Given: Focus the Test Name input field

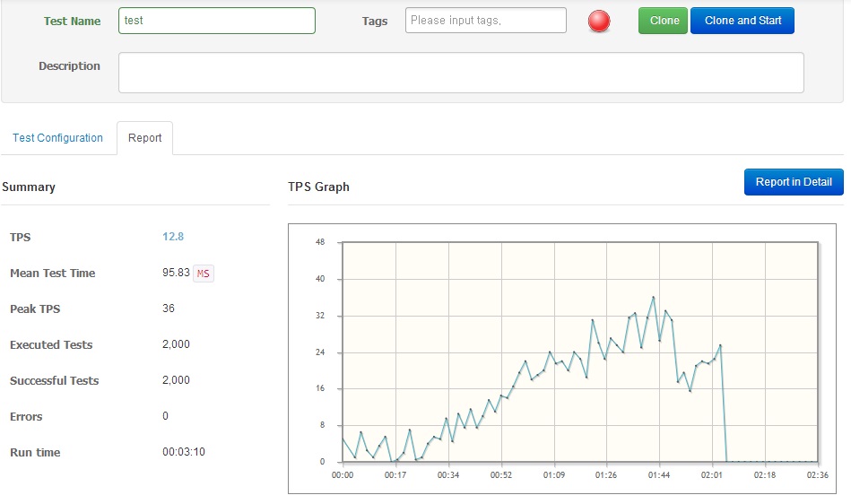Looking at the screenshot, I should pyautogui.click(x=216, y=21).
